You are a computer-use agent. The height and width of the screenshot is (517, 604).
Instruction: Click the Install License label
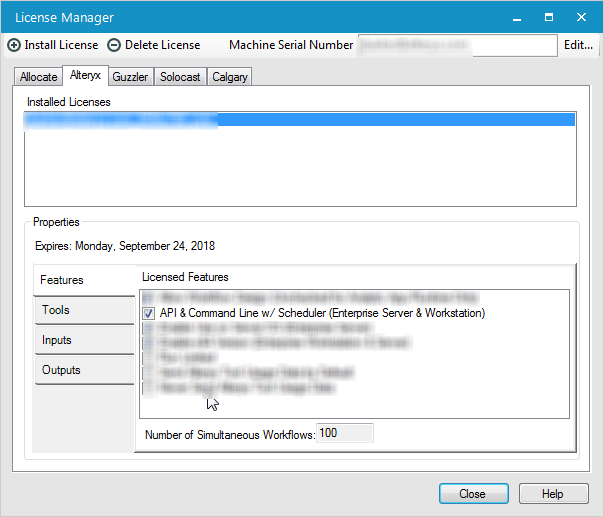click(61, 45)
